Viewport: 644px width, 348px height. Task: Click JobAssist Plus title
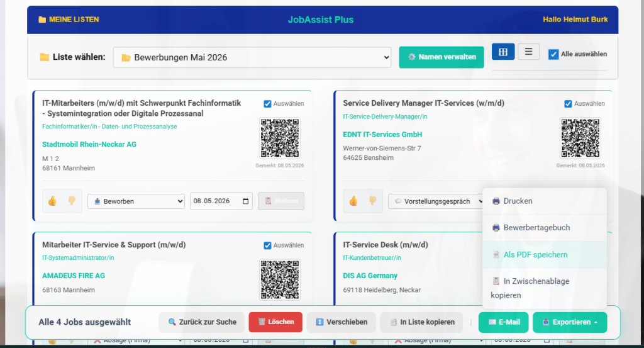(x=321, y=20)
